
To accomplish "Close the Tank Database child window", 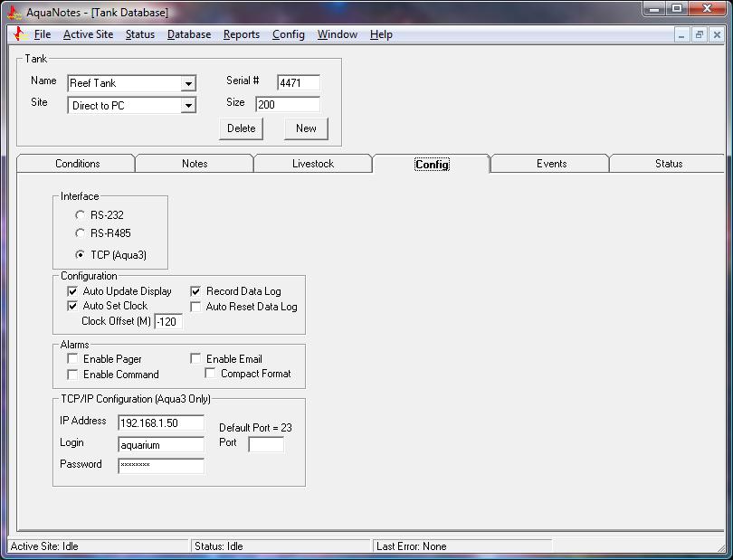I will pyautogui.click(x=717, y=35).
